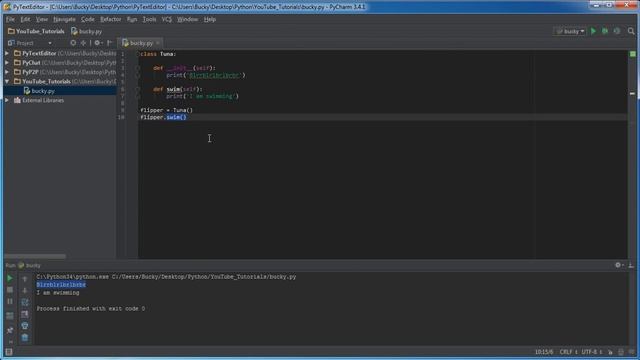Viewport: 640px width, 360px height.
Task: Rerun bucky in the Run panel
Action: coord(10,278)
